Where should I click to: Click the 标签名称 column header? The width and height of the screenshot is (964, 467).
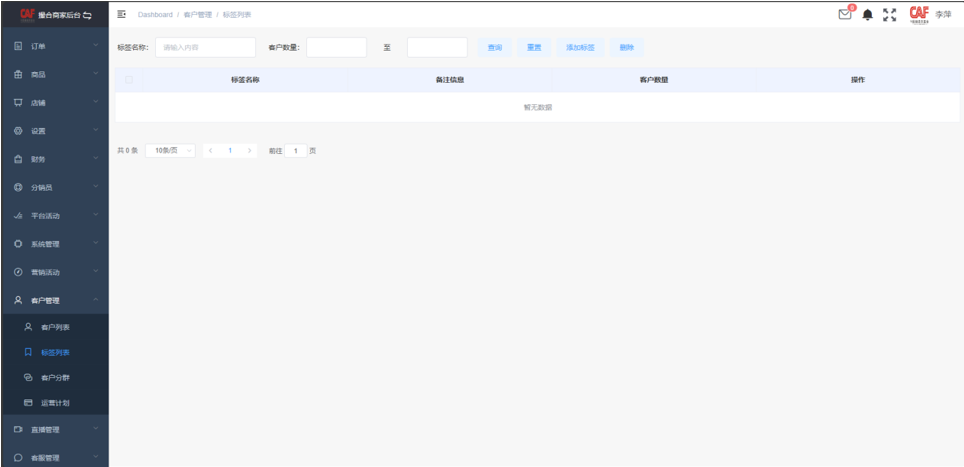pos(245,80)
